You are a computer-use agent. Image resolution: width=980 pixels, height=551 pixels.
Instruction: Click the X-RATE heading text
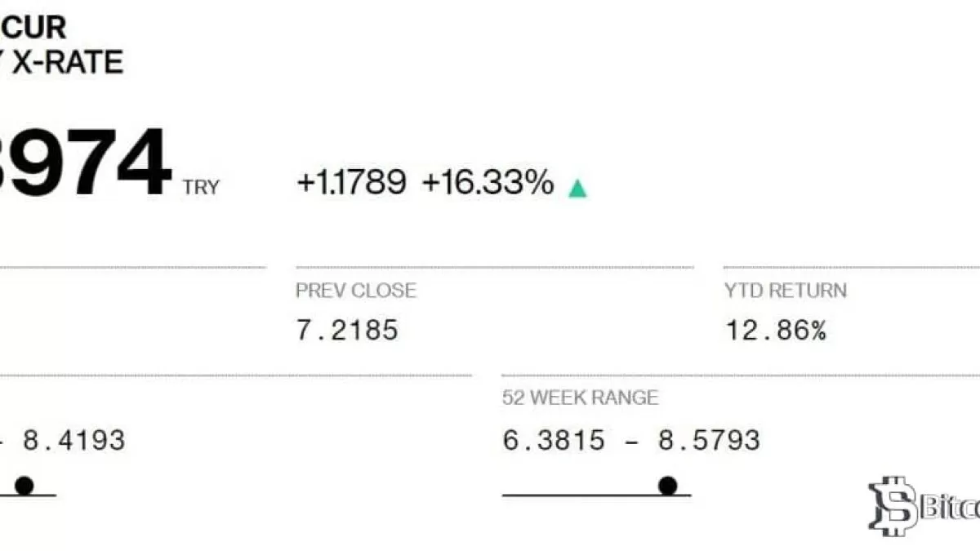(x=69, y=61)
